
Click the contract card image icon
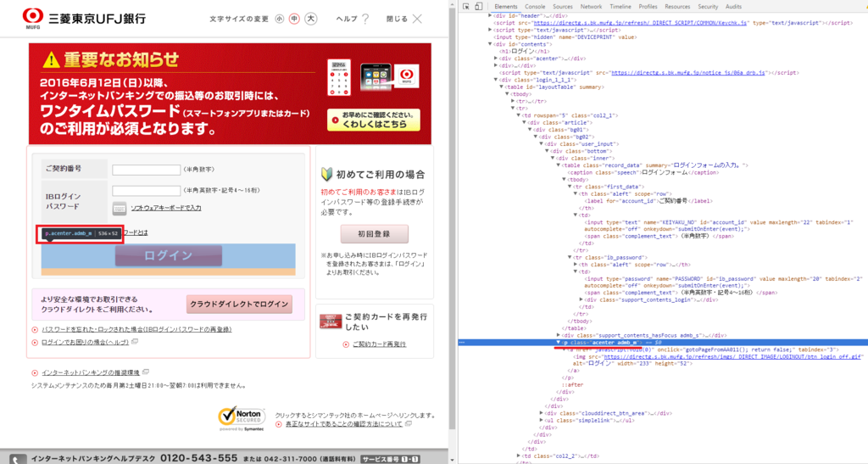(x=331, y=321)
